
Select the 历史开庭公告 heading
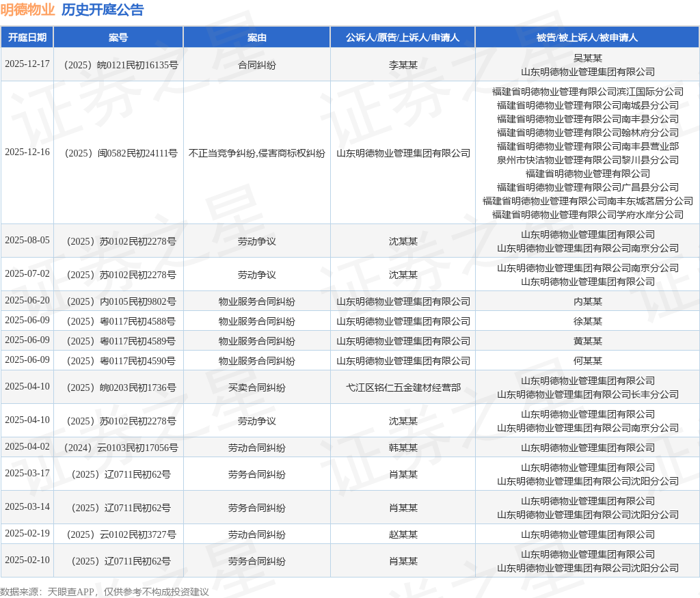(103, 10)
